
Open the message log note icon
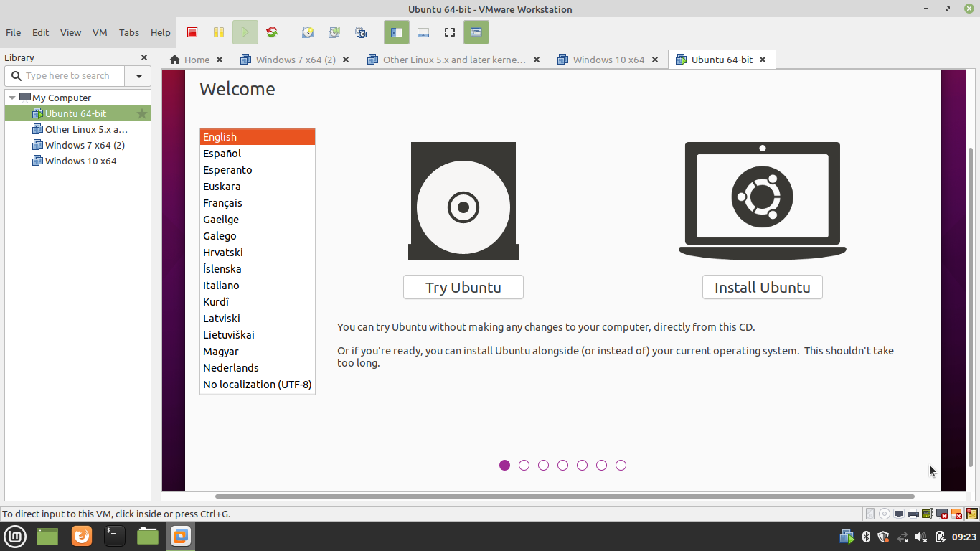(x=971, y=514)
